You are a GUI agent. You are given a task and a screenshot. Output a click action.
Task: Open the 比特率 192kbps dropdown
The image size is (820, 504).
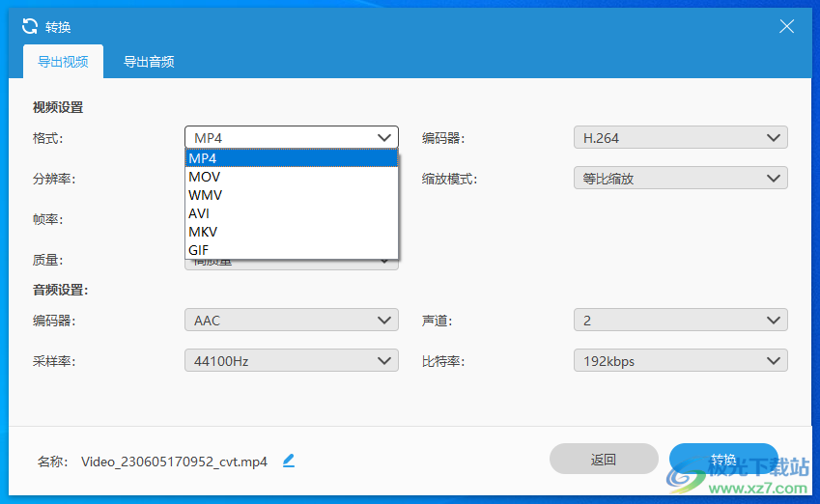coord(680,361)
